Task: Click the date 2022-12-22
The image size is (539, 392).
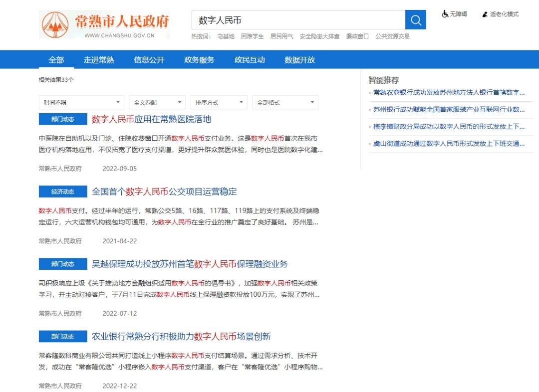Action: (120, 386)
